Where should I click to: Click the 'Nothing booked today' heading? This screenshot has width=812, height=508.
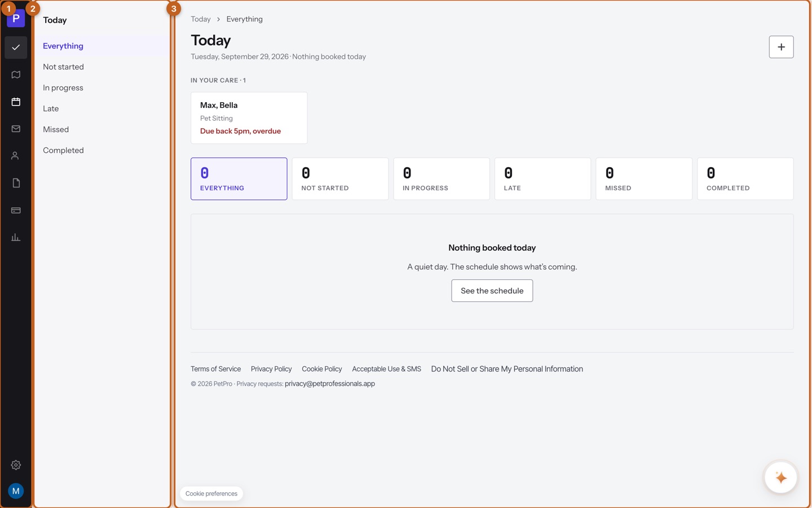click(x=492, y=248)
